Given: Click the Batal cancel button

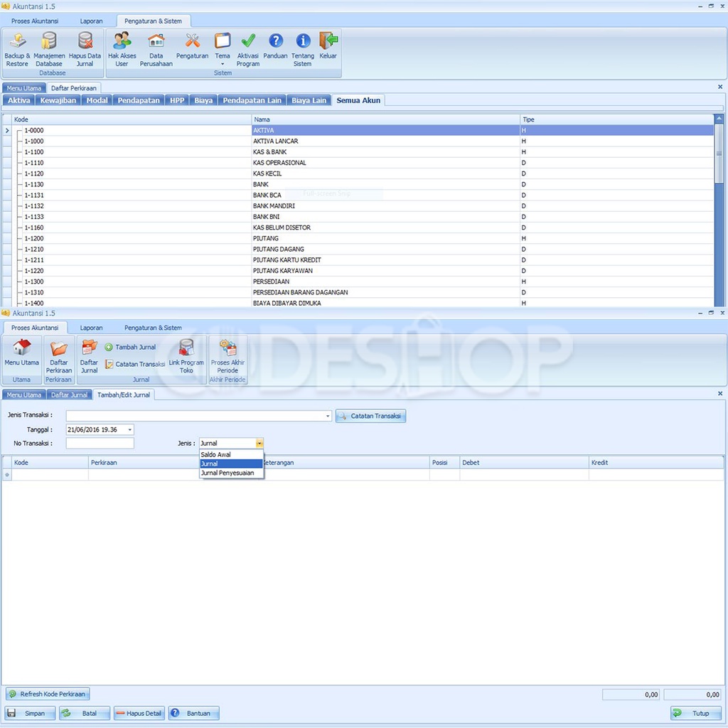Looking at the screenshot, I should pyautogui.click(x=85, y=713).
